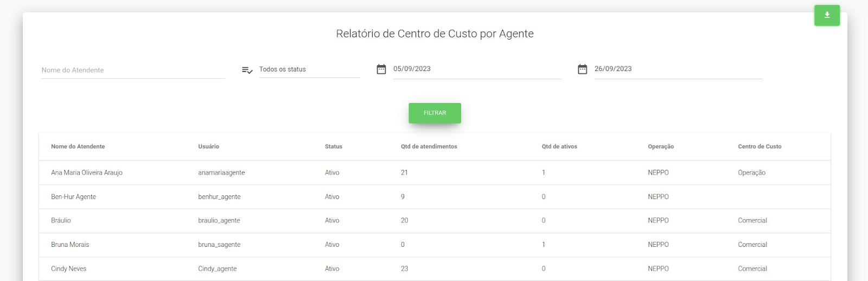Click the Qtd de ativos column header
Viewport: 868px width, 281px height.
(559, 146)
